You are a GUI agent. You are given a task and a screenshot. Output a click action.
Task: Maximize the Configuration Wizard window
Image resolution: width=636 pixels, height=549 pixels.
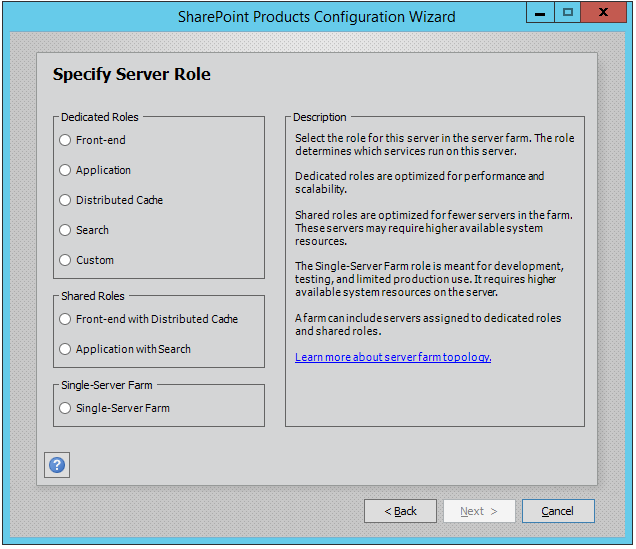(x=567, y=13)
